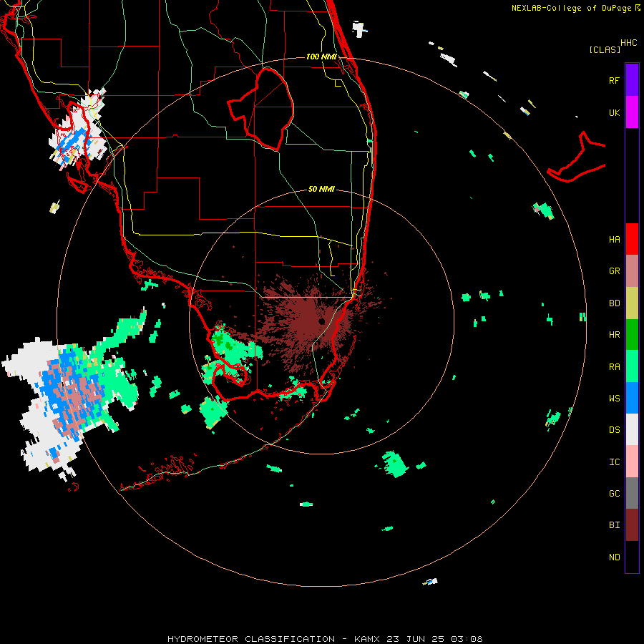This screenshot has height=644, width=644.
Task: Click the [CLAS] legend header
Action: click(x=604, y=49)
